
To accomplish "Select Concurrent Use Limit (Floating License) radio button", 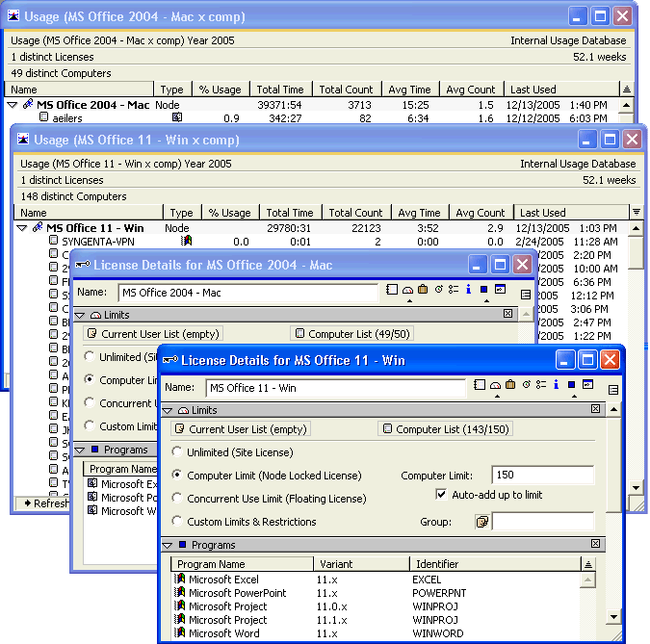I will (x=177, y=498).
